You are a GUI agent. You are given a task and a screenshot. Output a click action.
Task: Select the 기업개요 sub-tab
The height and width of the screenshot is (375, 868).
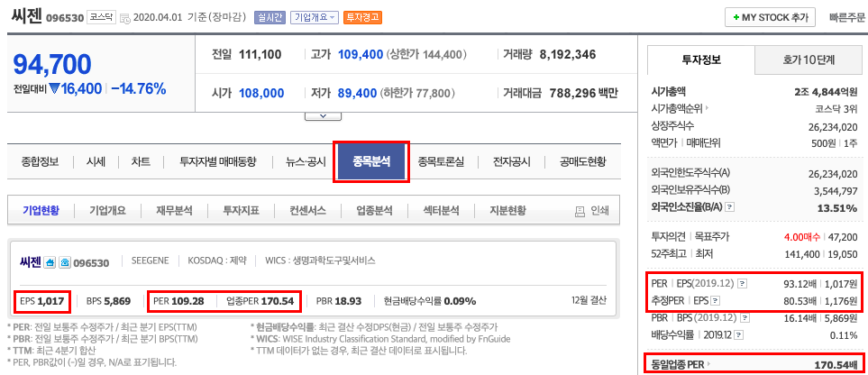(x=108, y=211)
